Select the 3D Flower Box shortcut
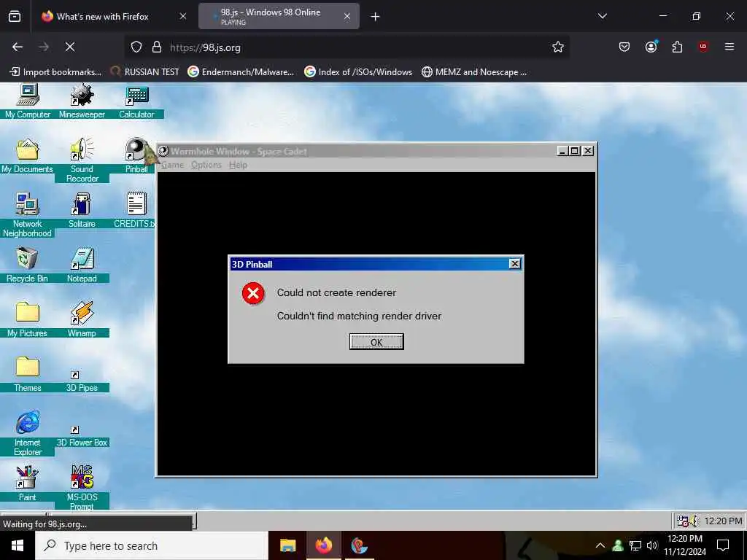 coord(82,436)
